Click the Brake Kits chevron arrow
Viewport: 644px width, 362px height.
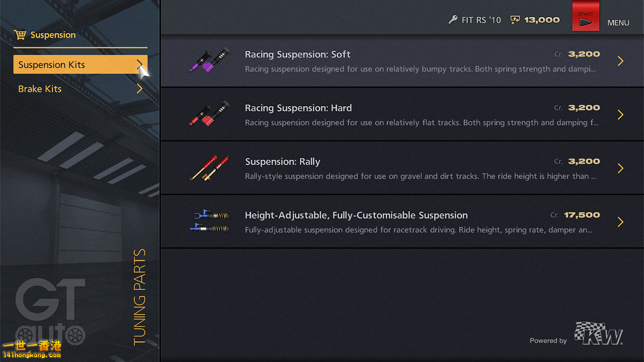[139, 89]
